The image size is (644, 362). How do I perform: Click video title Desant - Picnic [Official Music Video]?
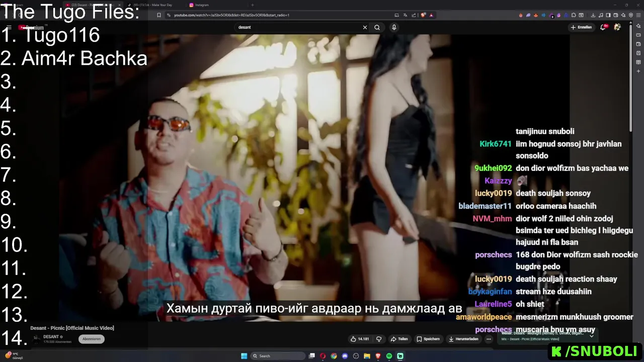tap(72, 328)
